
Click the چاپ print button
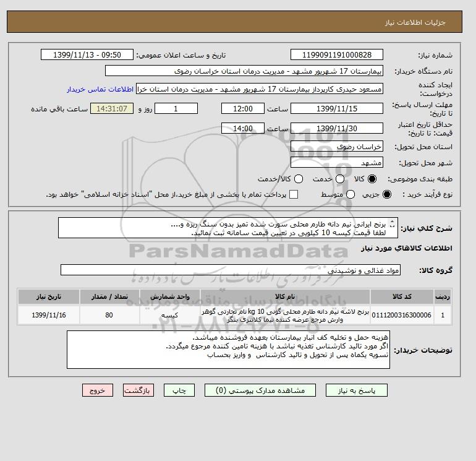click(179, 390)
